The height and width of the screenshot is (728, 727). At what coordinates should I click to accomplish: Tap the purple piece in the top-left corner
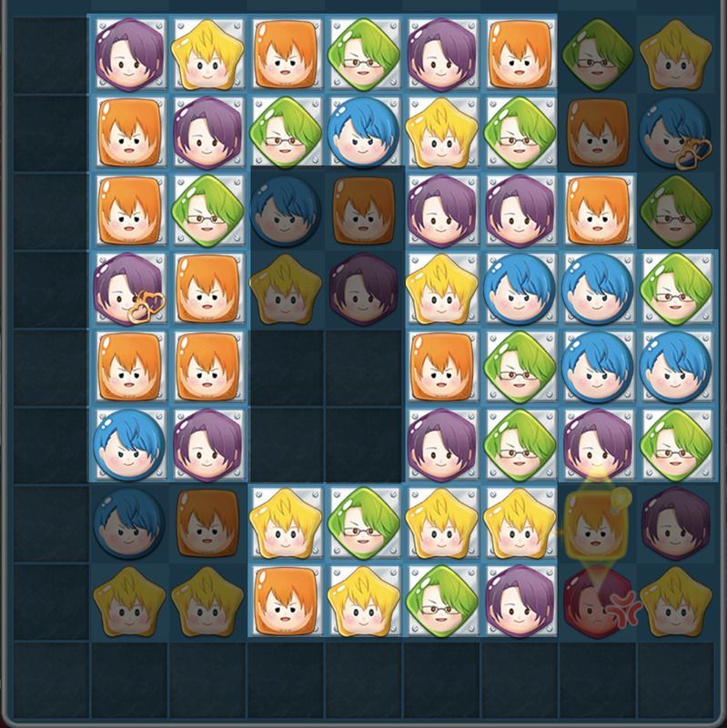[x=129, y=55]
